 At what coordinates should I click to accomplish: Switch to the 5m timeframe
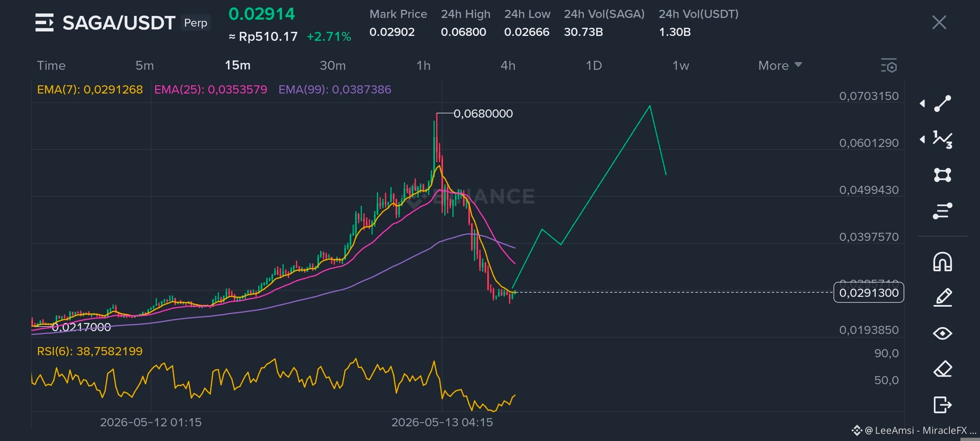145,65
